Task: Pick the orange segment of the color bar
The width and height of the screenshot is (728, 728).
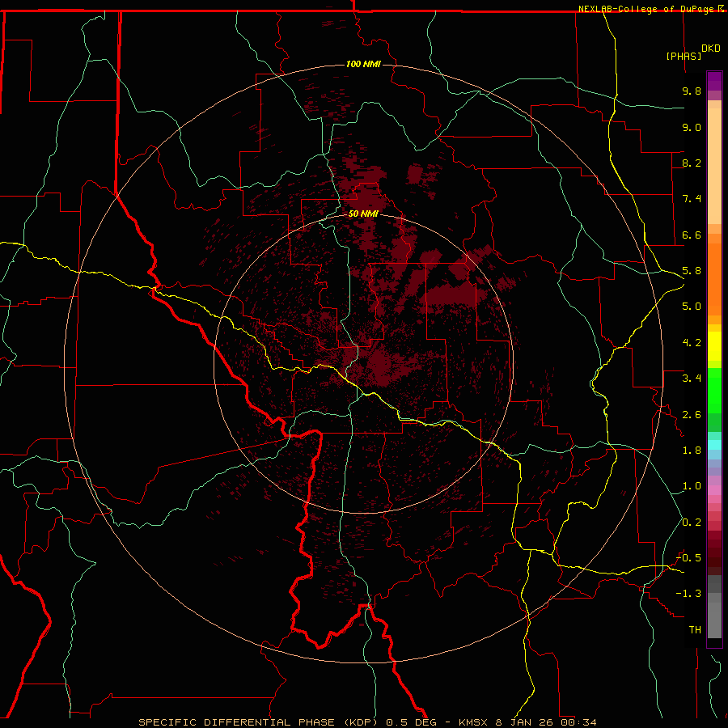Action: (x=714, y=280)
